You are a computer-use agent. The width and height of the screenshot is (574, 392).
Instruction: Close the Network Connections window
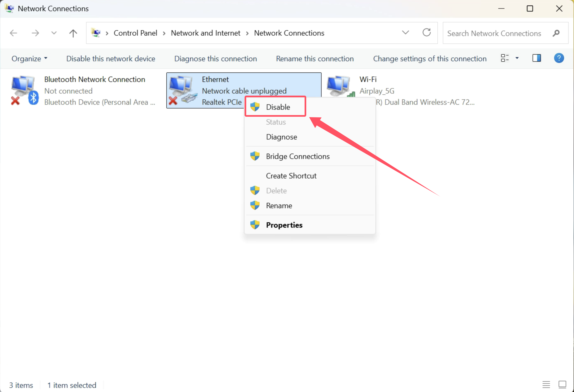click(559, 9)
